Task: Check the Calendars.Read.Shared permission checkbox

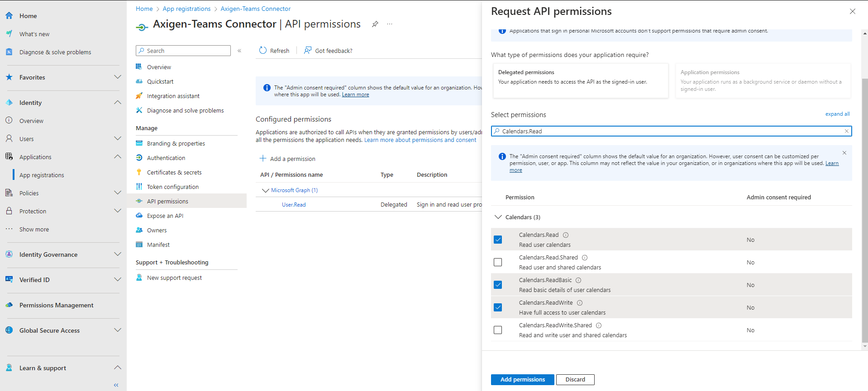Action: [x=498, y=262]
